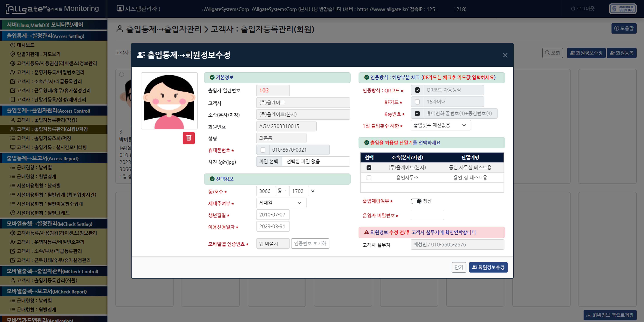Expand 모바일출첵 보고서 (MCheck Report) section
Viewport: 644px width, 322px height.
coord(54,291)
